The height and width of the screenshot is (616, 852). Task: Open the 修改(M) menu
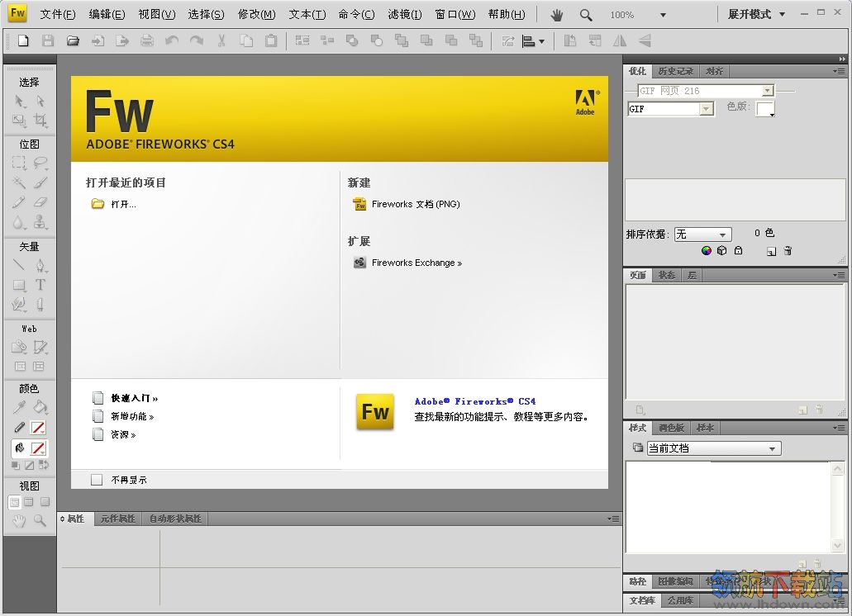[256, 15]
